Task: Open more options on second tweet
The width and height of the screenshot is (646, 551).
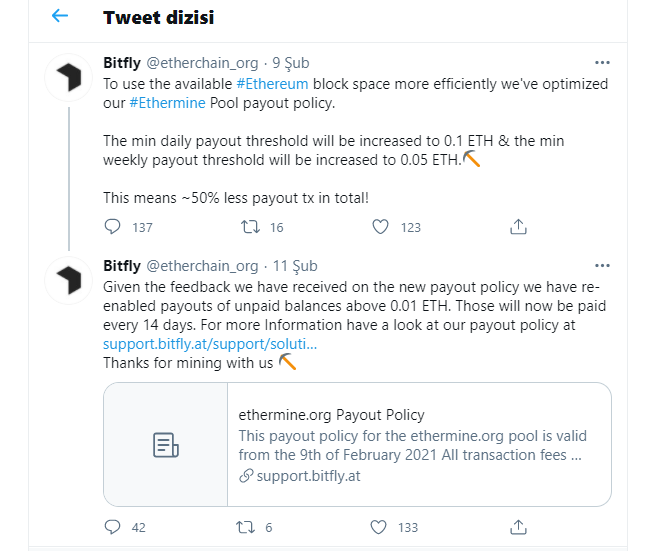Action: pyautogui.click(x=602, y=266)
